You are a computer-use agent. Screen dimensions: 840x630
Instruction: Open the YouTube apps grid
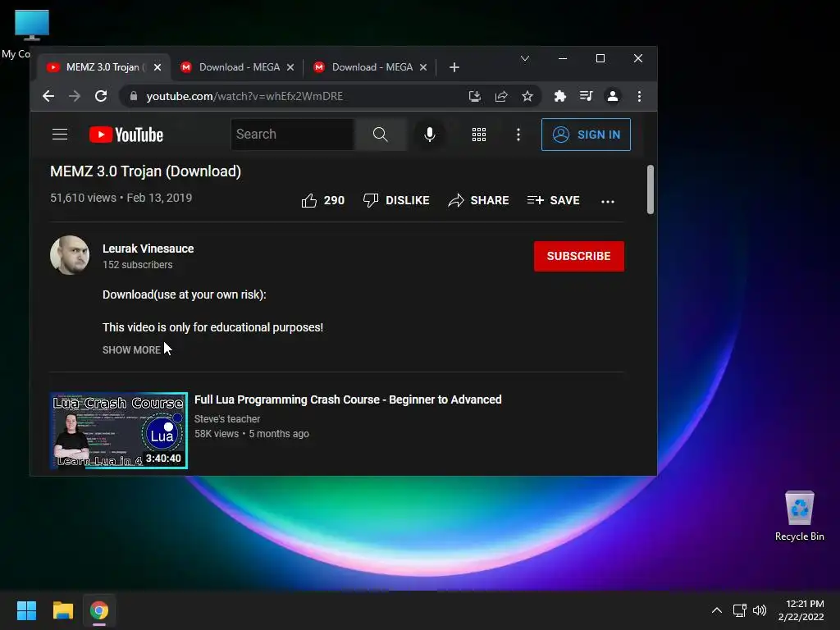pos(479,135)
